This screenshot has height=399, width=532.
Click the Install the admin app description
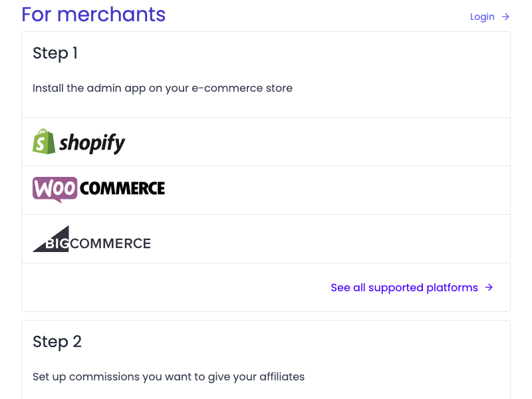(x=162, y=88)
